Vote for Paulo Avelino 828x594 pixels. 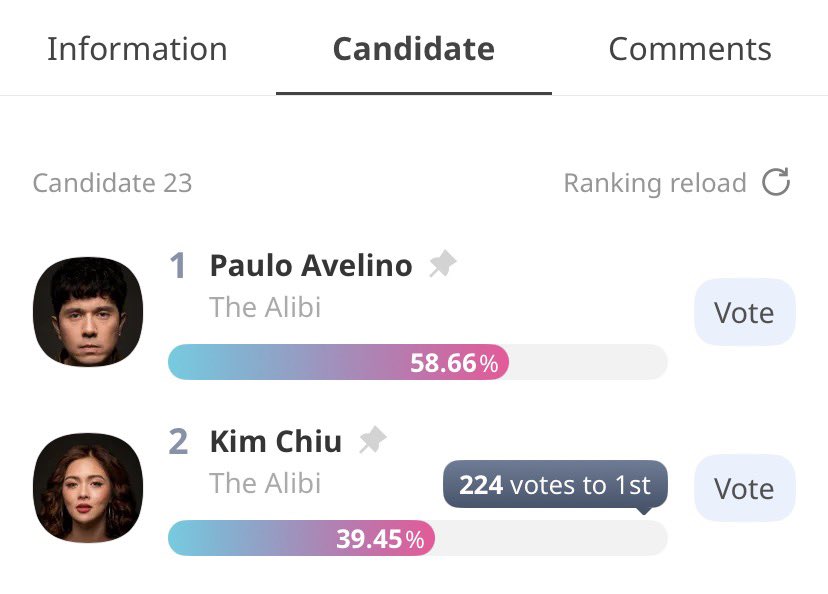point(745,312)
